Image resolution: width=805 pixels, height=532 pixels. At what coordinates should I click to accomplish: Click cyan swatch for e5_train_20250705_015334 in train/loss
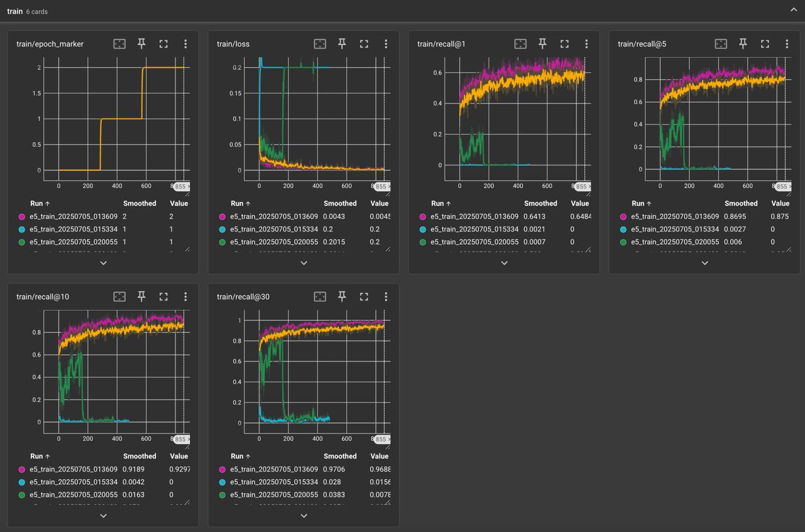coord(222,230)
